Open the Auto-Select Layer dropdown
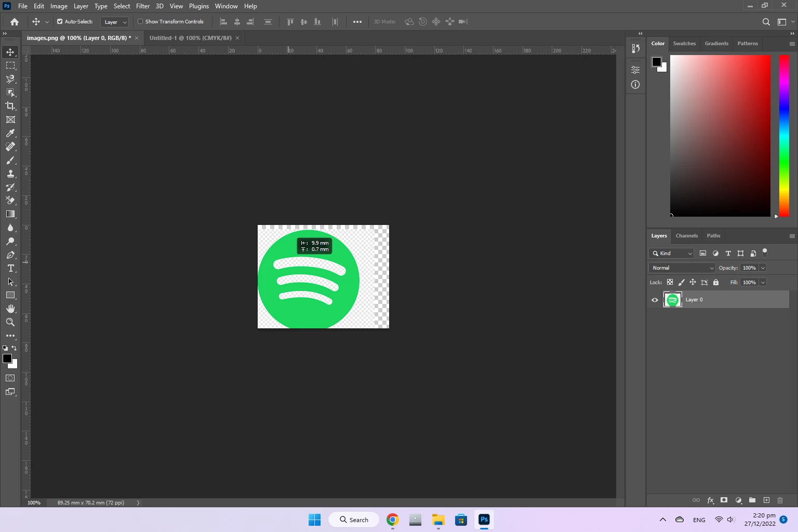The image size is (798, 532). pos(115,22)
